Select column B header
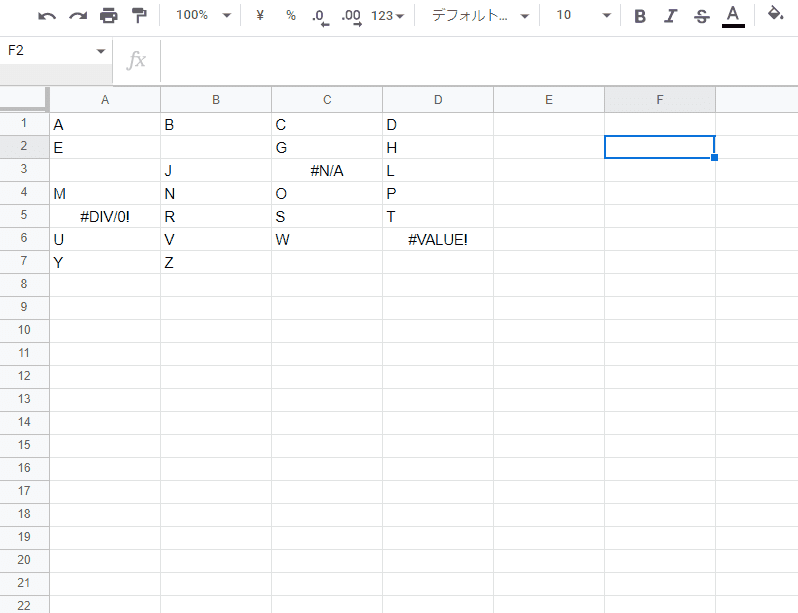Image resolution: width=798 pixels, height=613 pixels. (216, 100)
